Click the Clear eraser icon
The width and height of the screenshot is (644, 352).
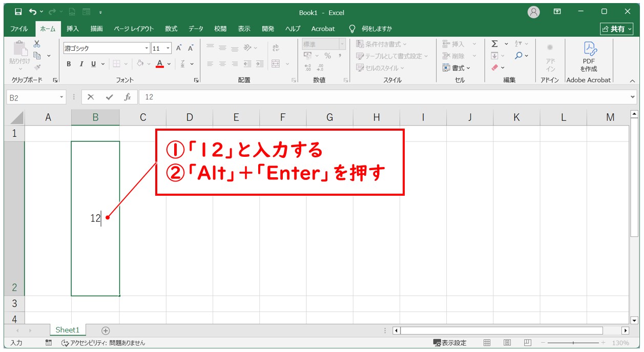click(x=494, y=67)
